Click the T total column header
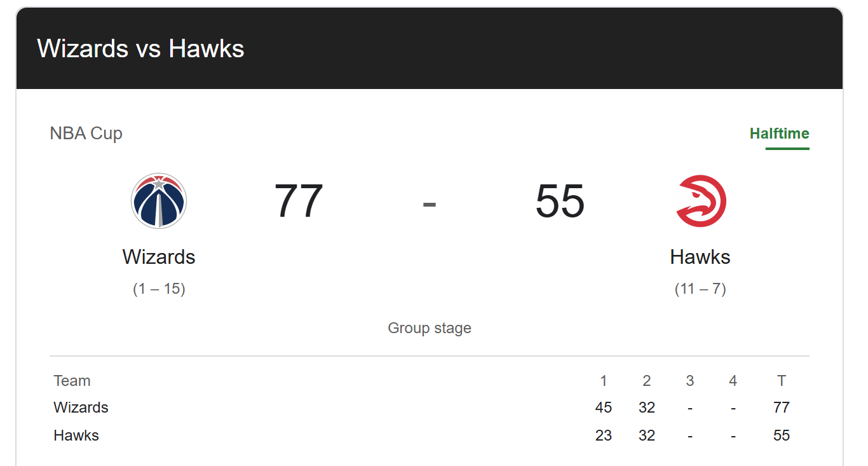The image size is (868, 466). coord(782,381)
